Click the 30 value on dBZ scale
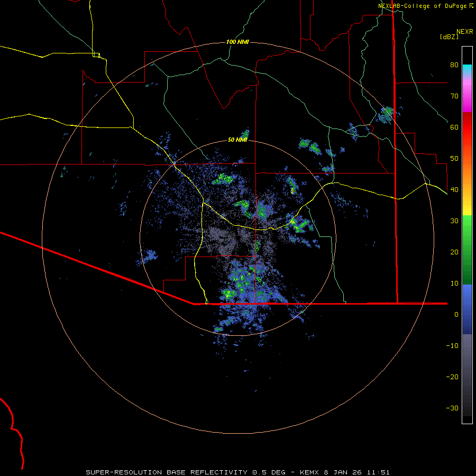 [x=454, y=221]
